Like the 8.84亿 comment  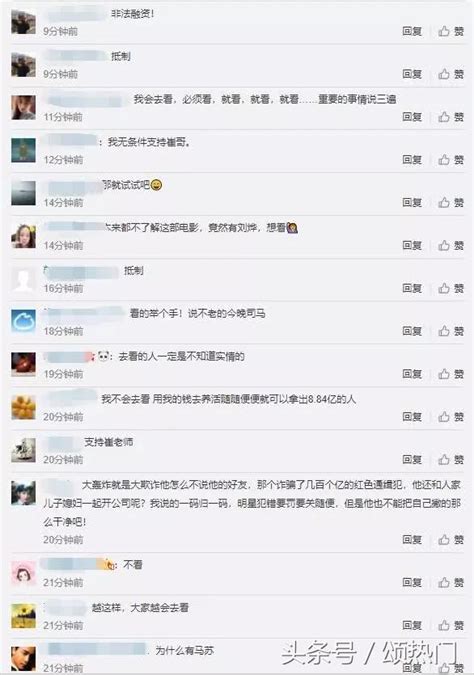[x=451, y=417]
